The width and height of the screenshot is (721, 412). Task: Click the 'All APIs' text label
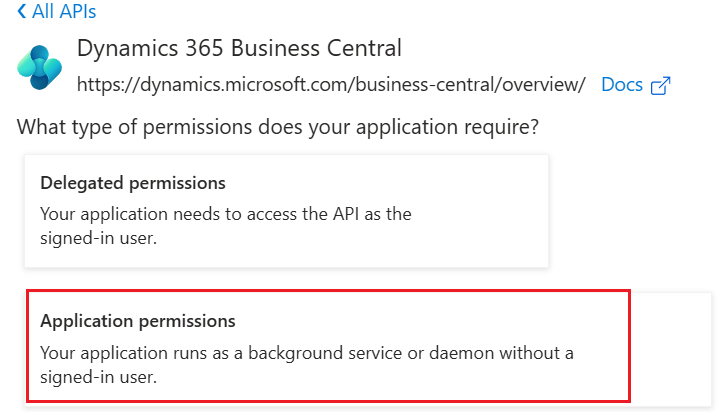coord(64,11)
